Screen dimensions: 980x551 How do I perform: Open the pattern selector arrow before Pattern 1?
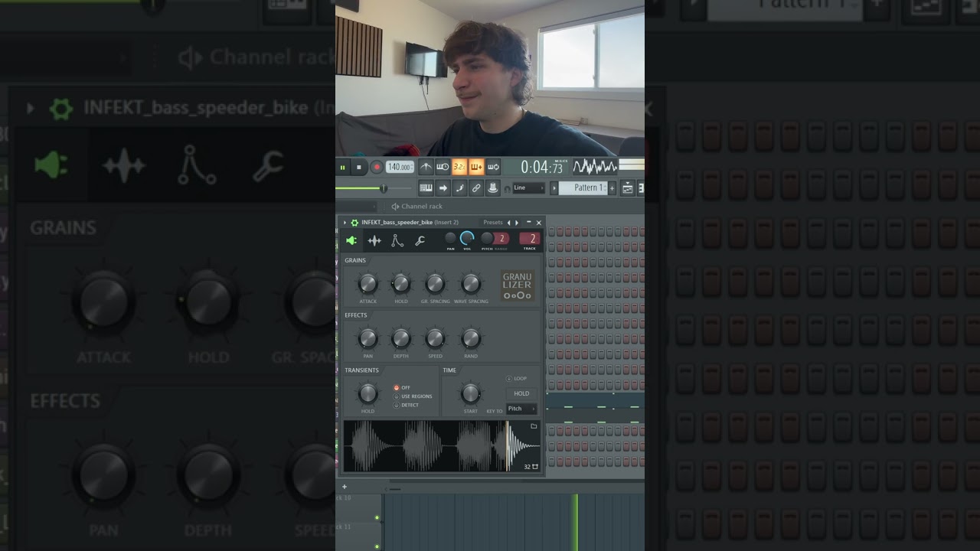[x=554, y=187]
